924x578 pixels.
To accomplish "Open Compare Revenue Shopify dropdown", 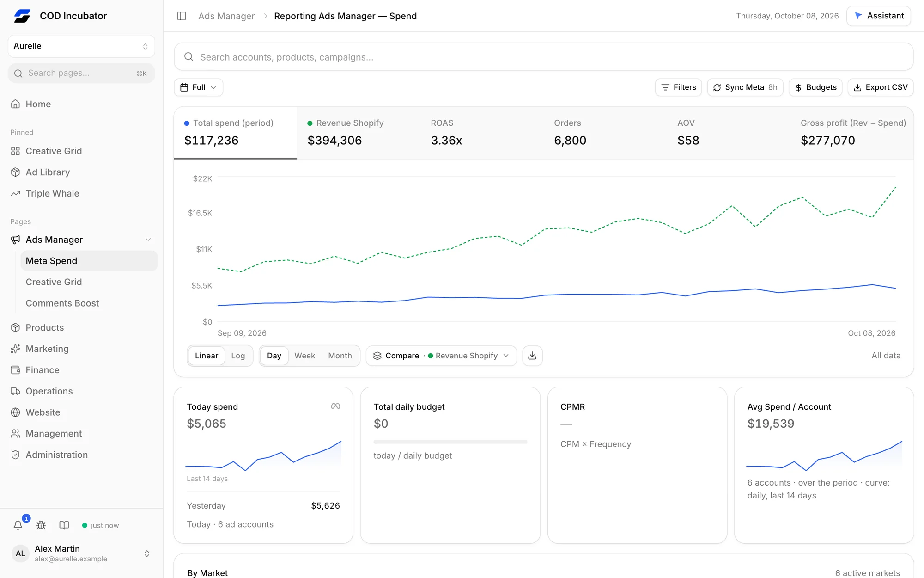I will tap(441, 356).
